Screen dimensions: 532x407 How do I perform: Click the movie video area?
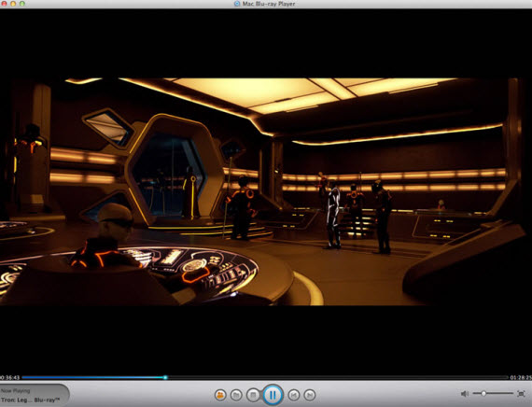click(x=266, y=191)
